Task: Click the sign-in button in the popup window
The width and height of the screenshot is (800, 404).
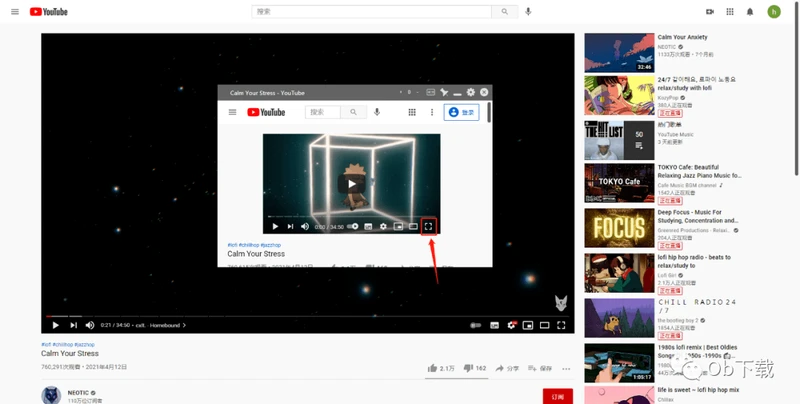Action: click(461, 112)
